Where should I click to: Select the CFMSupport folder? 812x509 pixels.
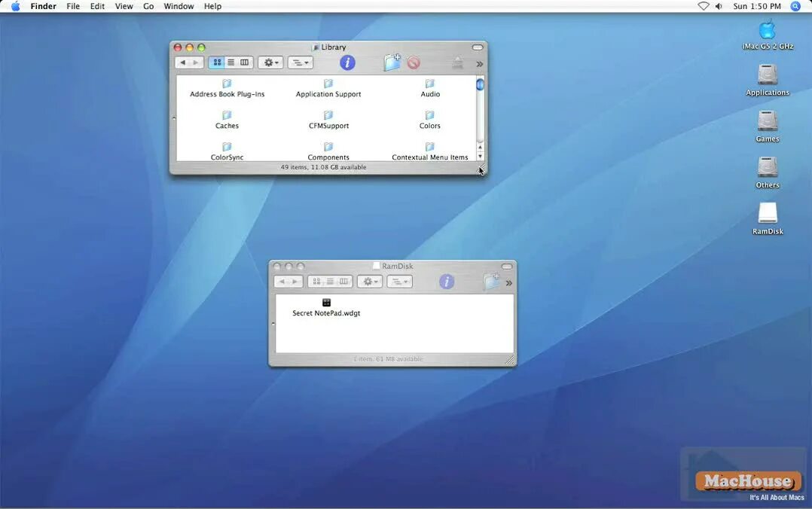pos(328,120)
